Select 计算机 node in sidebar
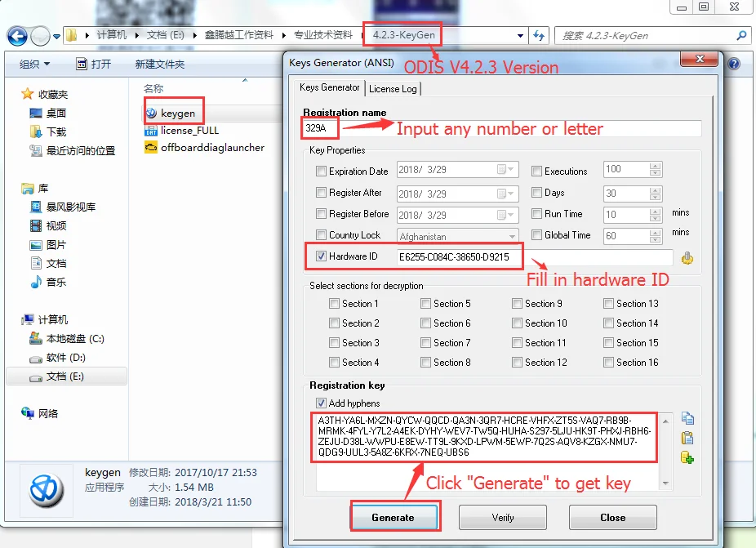756x548 pixels. (44, 319)
